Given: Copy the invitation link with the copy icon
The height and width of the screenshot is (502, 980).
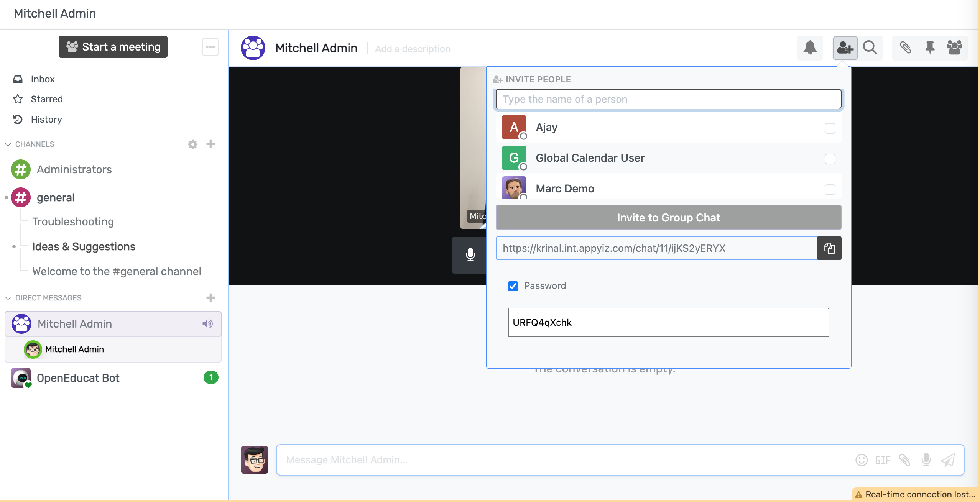Looking at the screenshot, I should [x=829, y=248].
